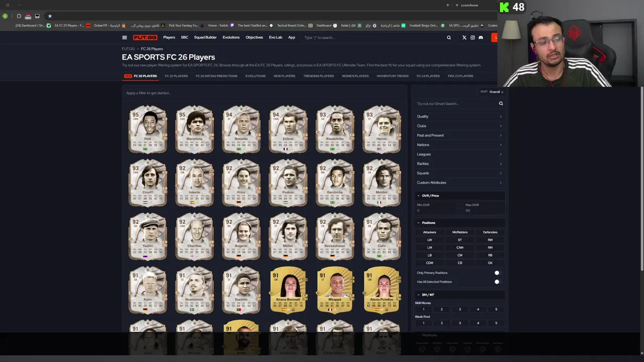Expand the Squads filter
Viewport: 644px width, 362px height.
point(459,173)
